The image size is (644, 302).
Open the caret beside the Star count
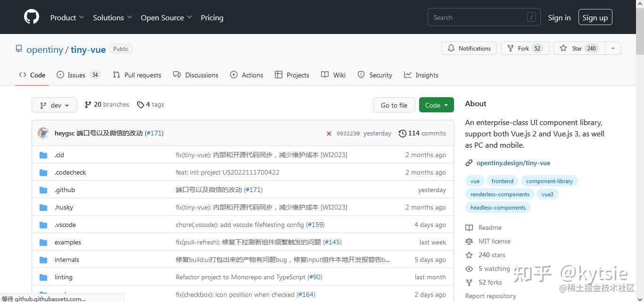(x=612, y=48)
